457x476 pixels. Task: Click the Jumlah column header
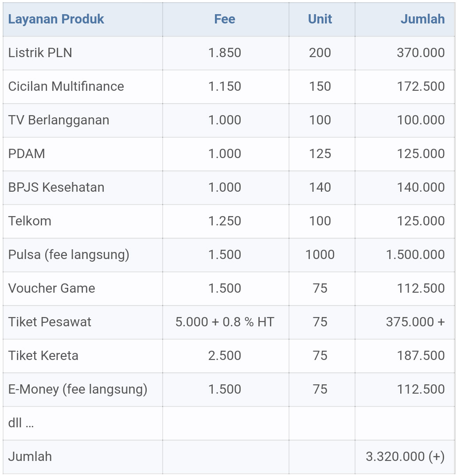pyautogui.click(x=423, y=19)
